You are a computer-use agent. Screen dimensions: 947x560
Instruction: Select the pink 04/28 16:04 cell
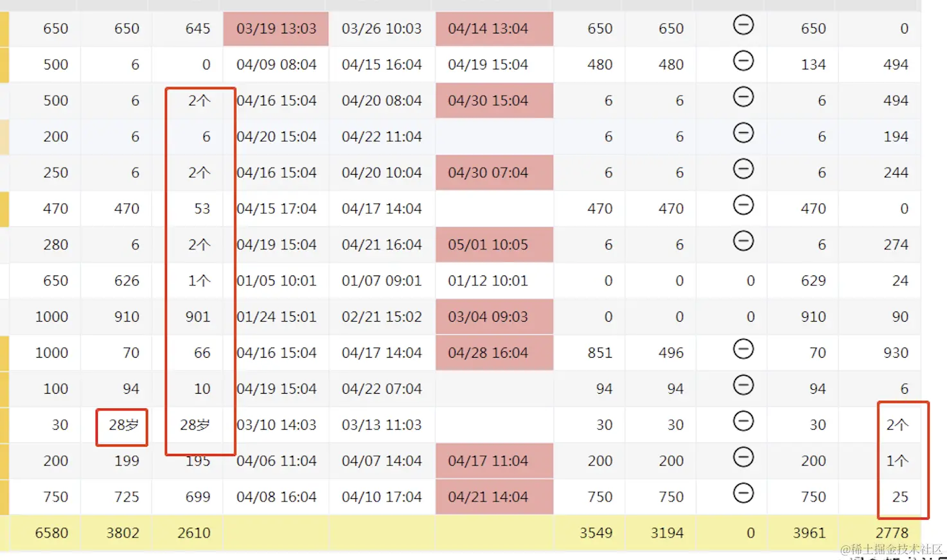(x=494, y=353)
